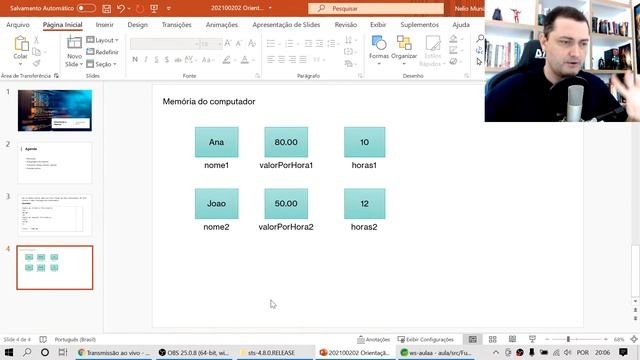Switch to the Inserir tab
The width and height of the screenshot is (640, 360).
click(x=104, y=25)
